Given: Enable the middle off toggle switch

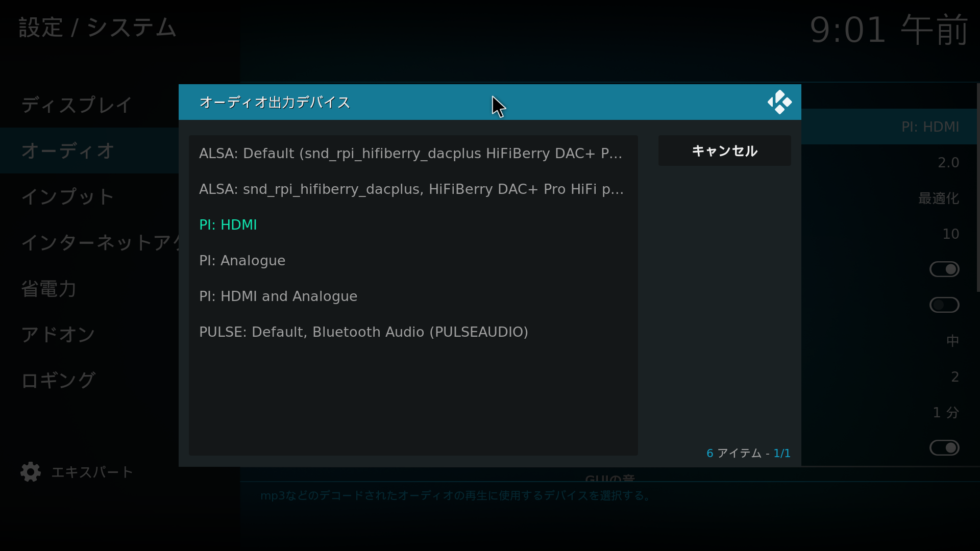Looking at the screenshot, I should tap(943, 305).
